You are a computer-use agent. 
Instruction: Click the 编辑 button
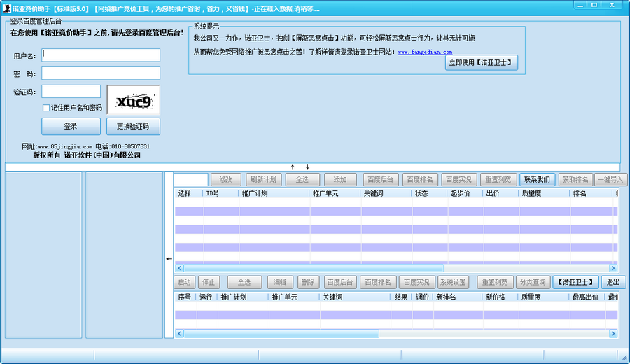280,282
